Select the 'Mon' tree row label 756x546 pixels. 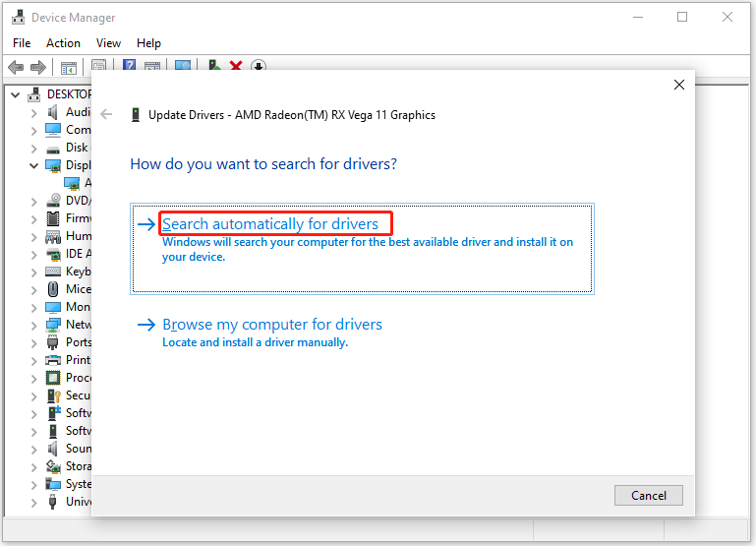coord(78,307)
